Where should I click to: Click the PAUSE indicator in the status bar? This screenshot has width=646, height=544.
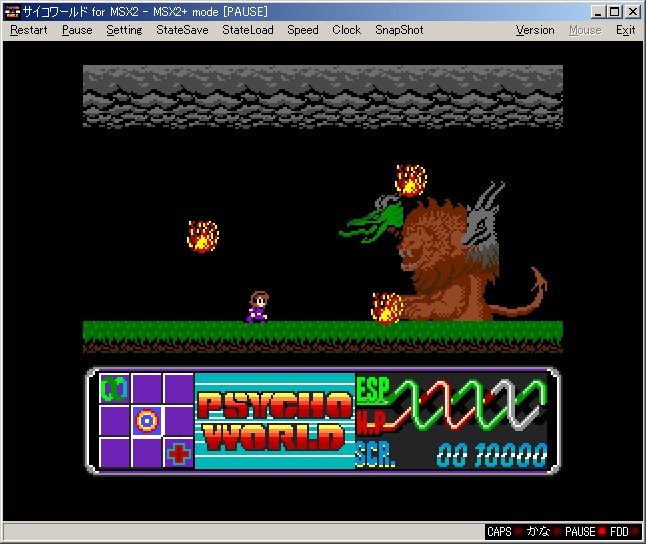point(585,532)
